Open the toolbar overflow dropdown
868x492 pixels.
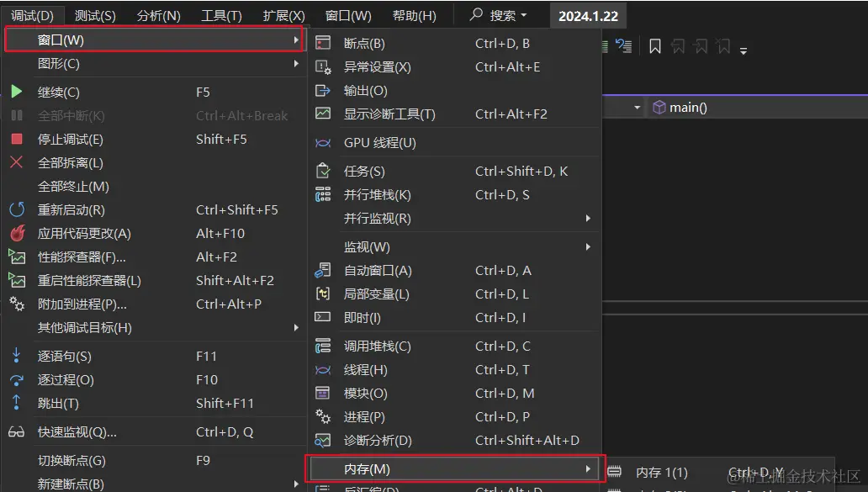pos(744,50)
